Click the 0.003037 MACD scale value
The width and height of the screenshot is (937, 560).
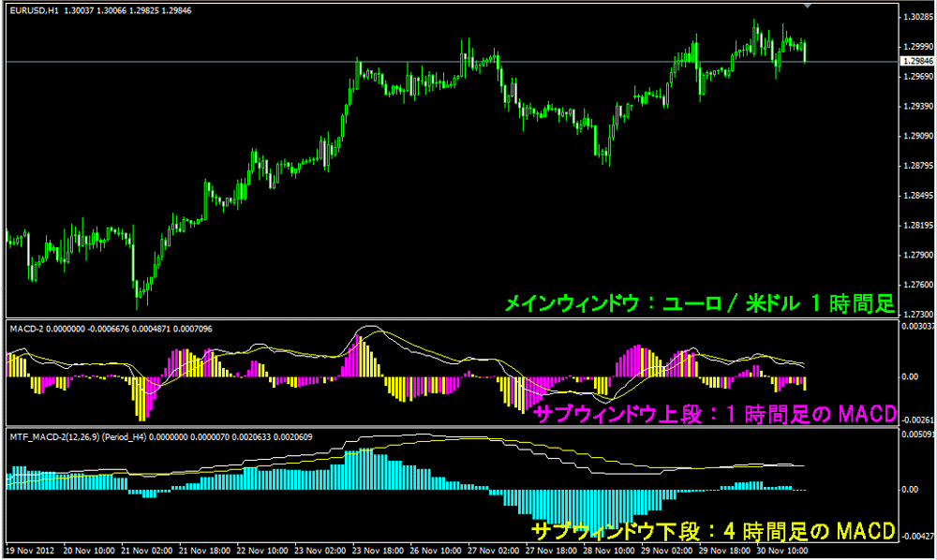pos(916,327)
